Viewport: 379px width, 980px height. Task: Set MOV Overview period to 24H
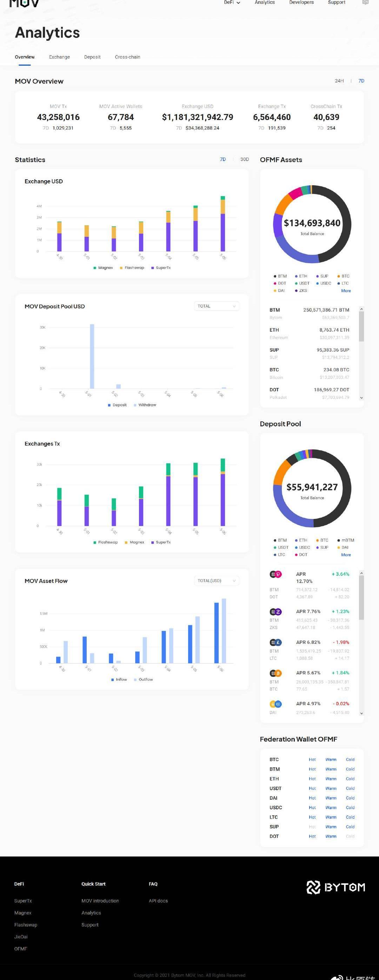[339, 81]
